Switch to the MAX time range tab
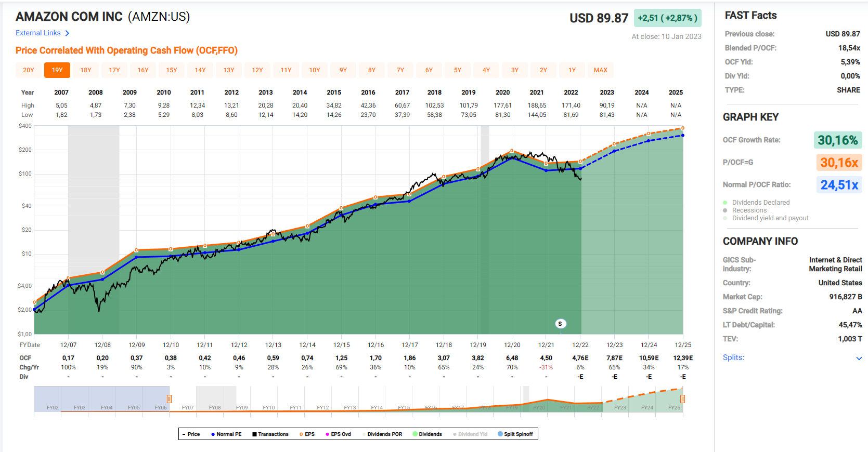This screenshot has height=452, width=868. click(x=601, y=70)
